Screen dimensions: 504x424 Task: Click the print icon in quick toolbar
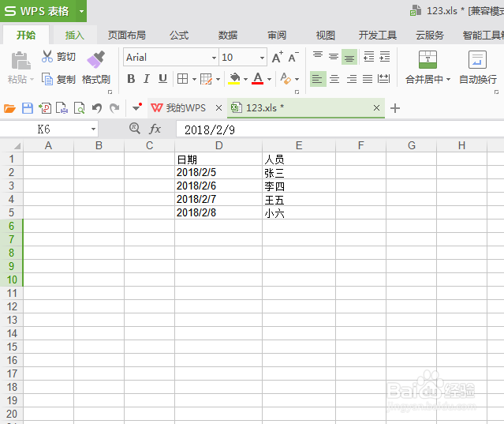[x=62, y=108]
